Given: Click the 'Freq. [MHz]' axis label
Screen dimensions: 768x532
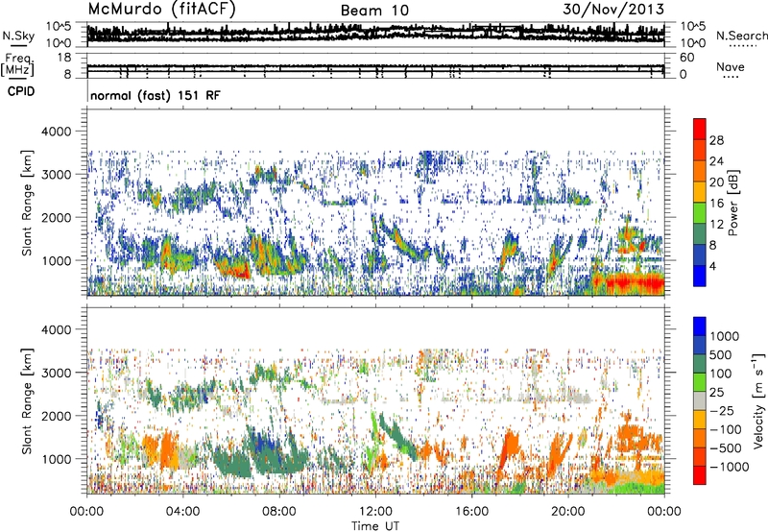Looking at the screenshot, I should pos(19,65).
